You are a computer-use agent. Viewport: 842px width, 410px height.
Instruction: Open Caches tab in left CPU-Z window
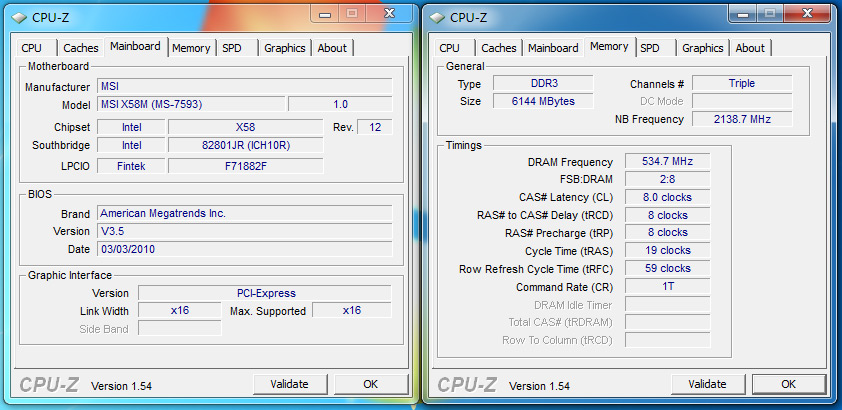point(81,48)
